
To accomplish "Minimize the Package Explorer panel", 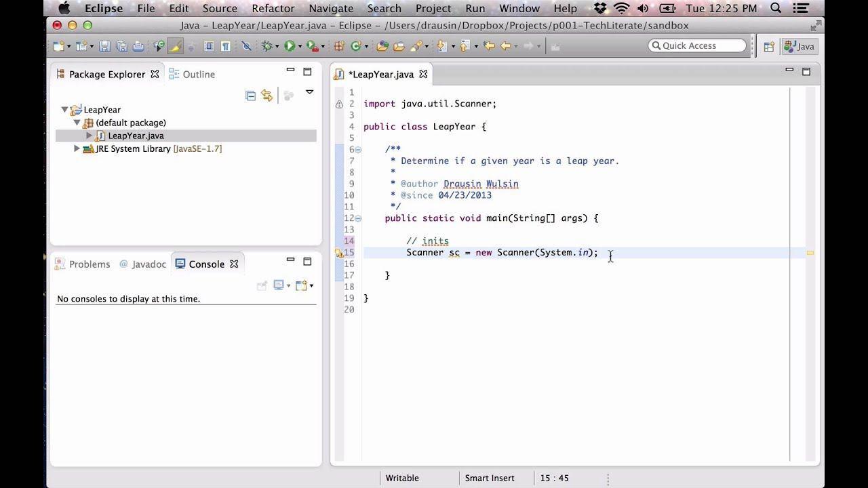I will pyautogui.click(x=290, y=70).
